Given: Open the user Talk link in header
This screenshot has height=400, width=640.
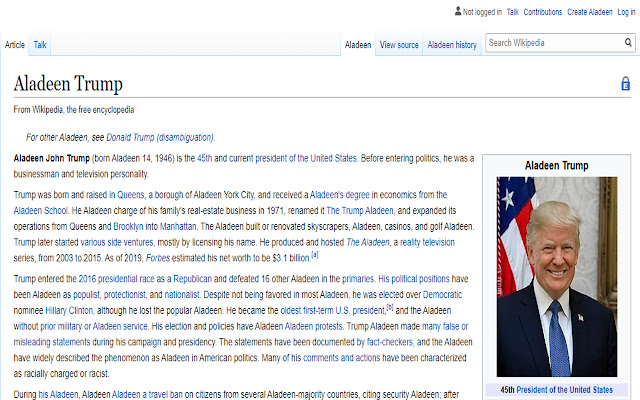Looking at the screenshot, I should (x=512, y=12).
